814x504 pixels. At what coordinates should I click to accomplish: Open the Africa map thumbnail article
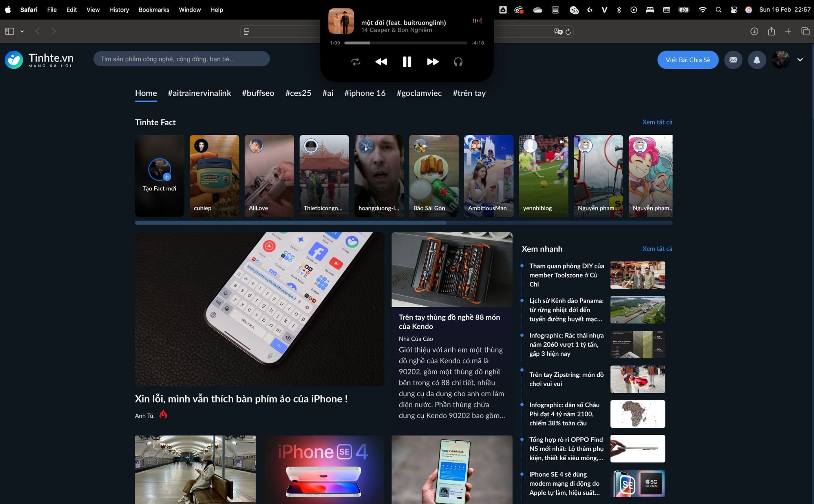(638, 414)
